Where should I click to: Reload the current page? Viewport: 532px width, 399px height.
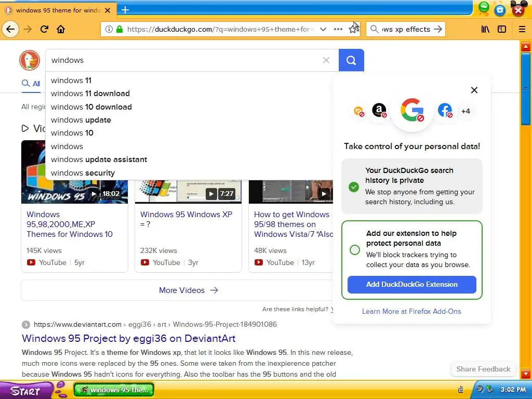coord(44,29)
